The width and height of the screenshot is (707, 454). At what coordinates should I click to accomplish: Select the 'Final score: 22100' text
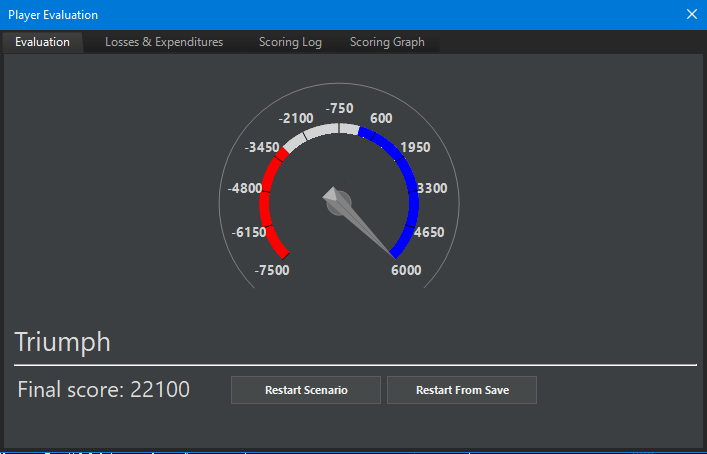click(103, 390)
